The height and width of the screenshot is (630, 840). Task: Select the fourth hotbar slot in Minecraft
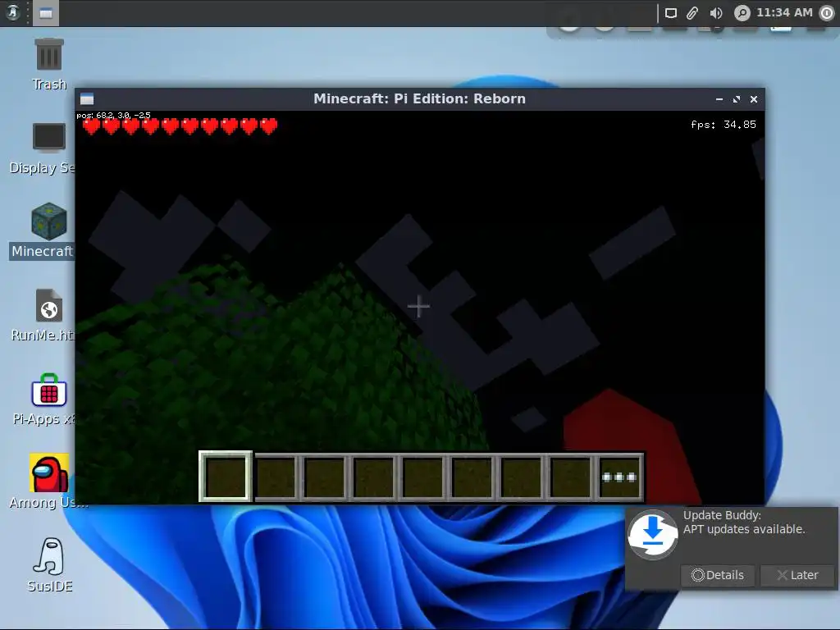pos(374,477)
